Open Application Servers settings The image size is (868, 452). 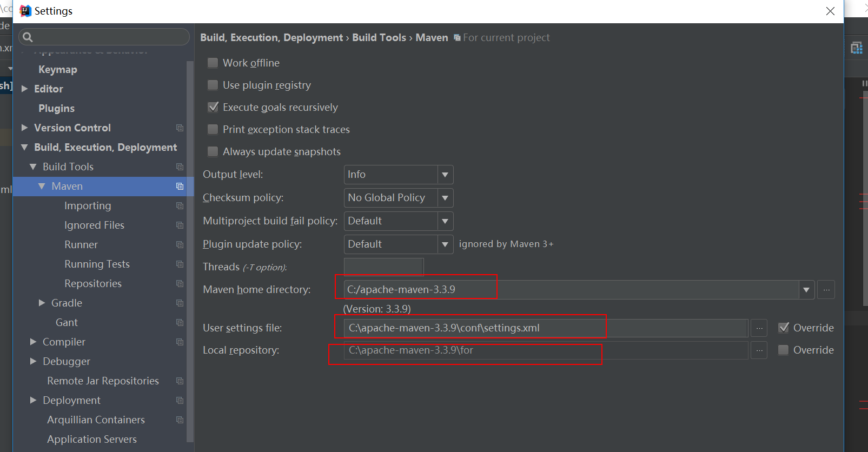pyautogui.click(x=92, y=439)
